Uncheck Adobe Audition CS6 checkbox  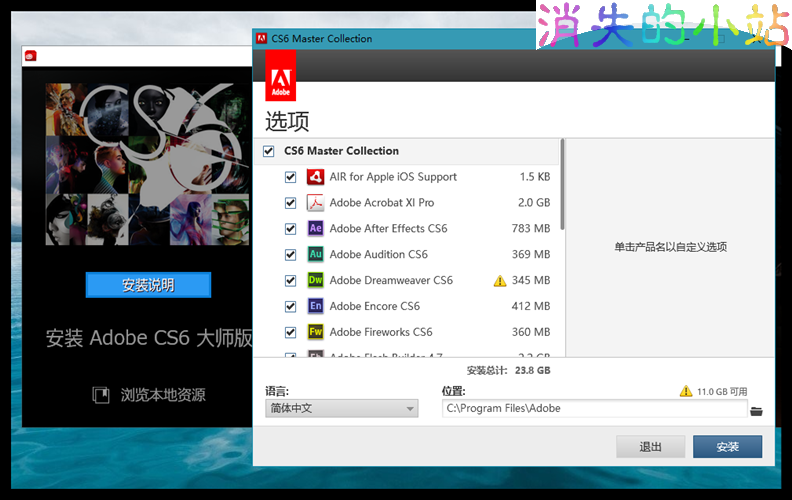tap(290, 255)
